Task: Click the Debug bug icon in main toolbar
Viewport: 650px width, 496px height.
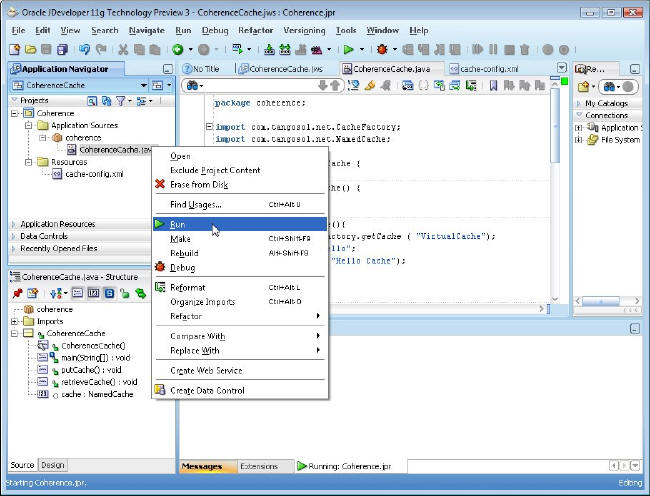Action: point(382,49)
